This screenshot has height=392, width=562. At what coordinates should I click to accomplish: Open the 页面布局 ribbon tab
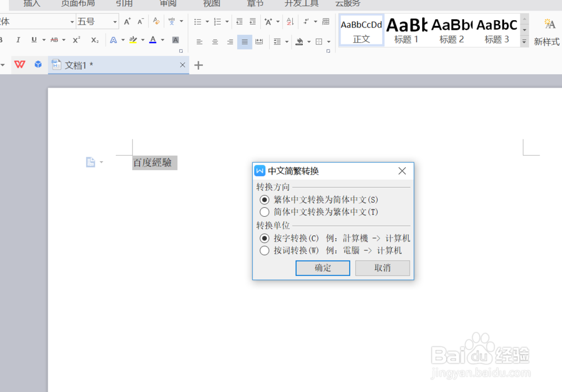click(78, 3)
